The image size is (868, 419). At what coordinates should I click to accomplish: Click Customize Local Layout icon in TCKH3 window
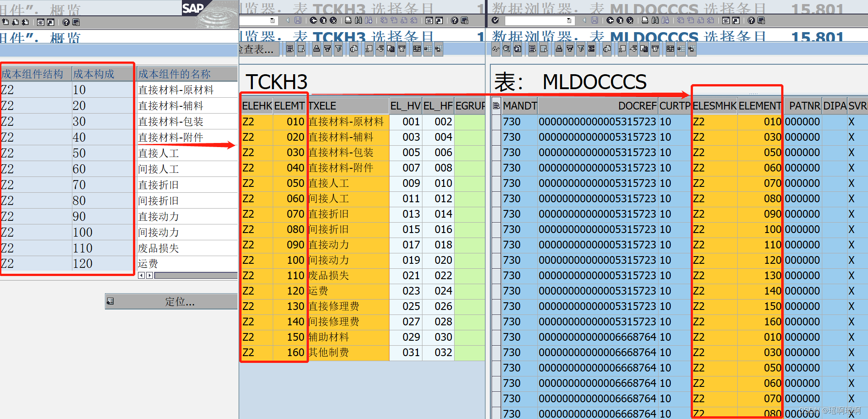464,20
